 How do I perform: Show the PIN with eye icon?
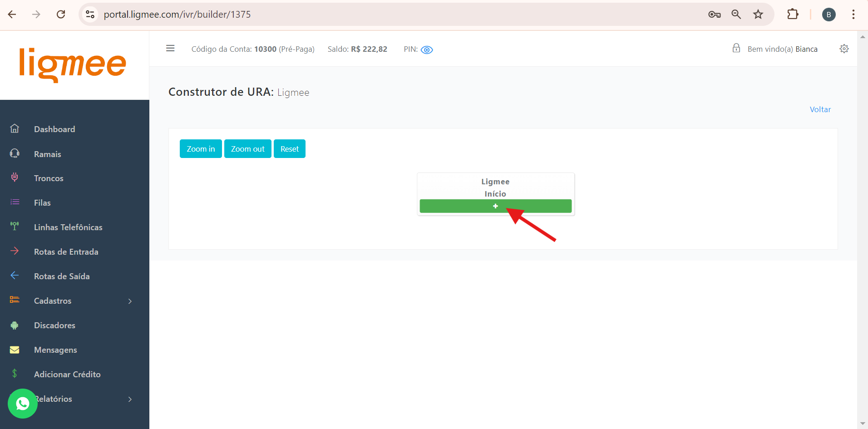(427, 50)
